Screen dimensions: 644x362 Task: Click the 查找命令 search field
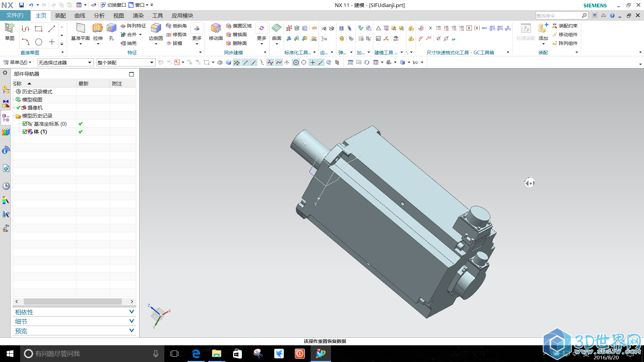coord(561,15)
